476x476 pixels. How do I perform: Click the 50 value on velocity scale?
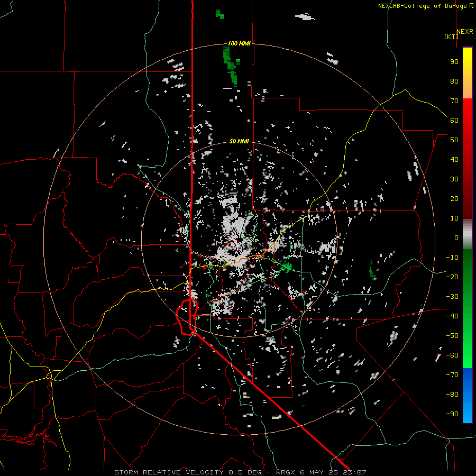pyautogui.click(x=454, y=140)
